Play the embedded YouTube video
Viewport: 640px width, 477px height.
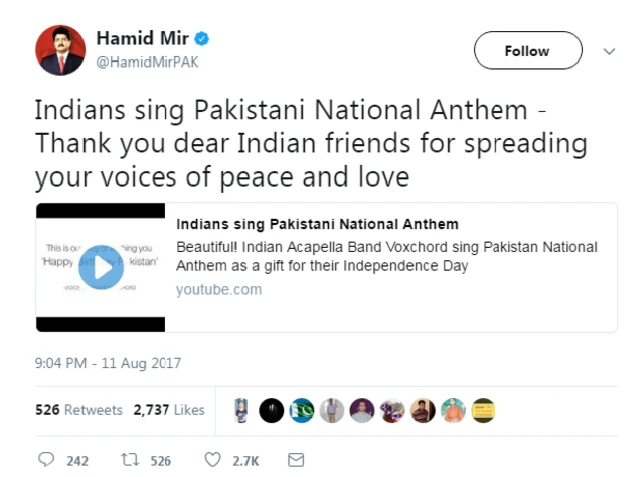point(101,267)
